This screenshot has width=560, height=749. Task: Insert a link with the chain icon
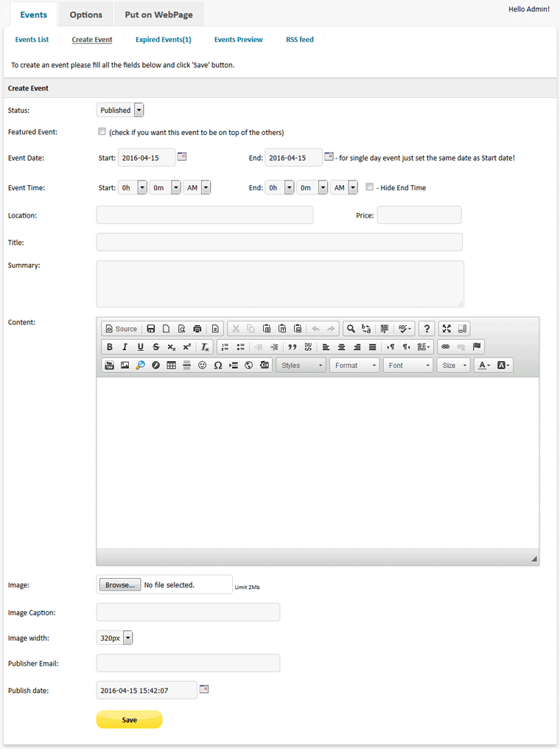coord(445,347)
